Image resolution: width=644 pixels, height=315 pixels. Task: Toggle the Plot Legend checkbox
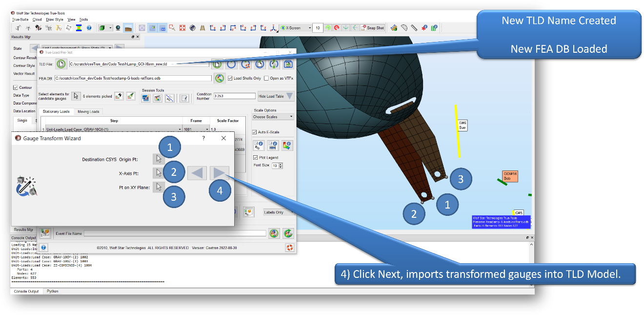coord(255,158)
